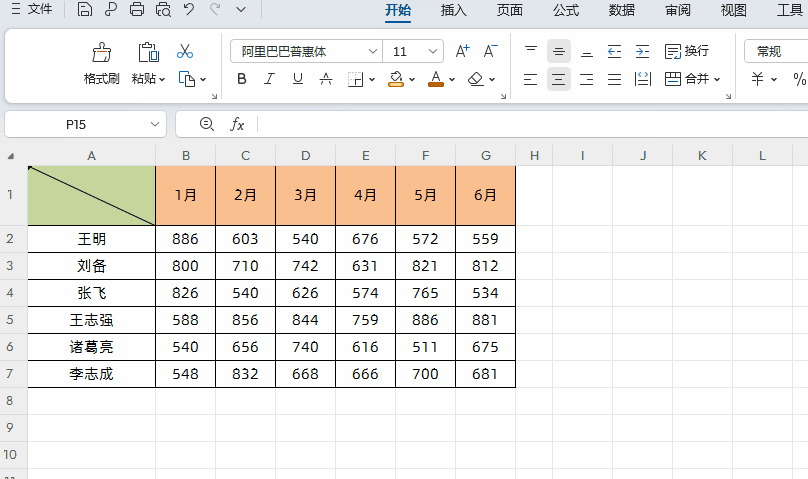Viewport: 808px width, 479px height.
Task: Toggle bold formatting
Action: pyautogui.click(x=241, y=79)
